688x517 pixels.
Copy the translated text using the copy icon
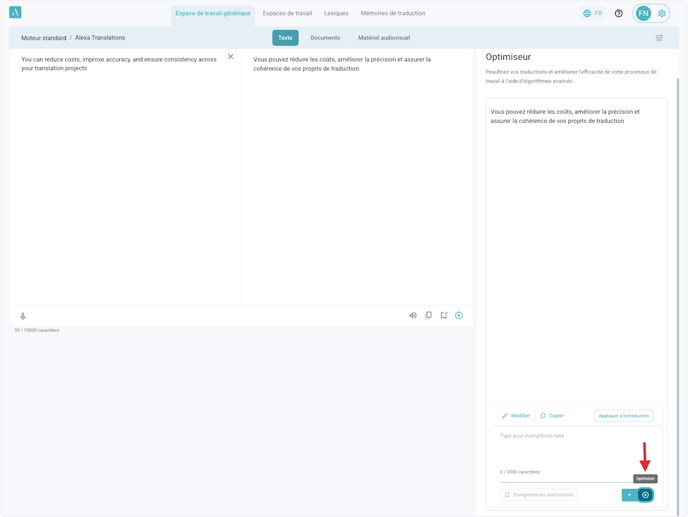[x=428, y=316]
